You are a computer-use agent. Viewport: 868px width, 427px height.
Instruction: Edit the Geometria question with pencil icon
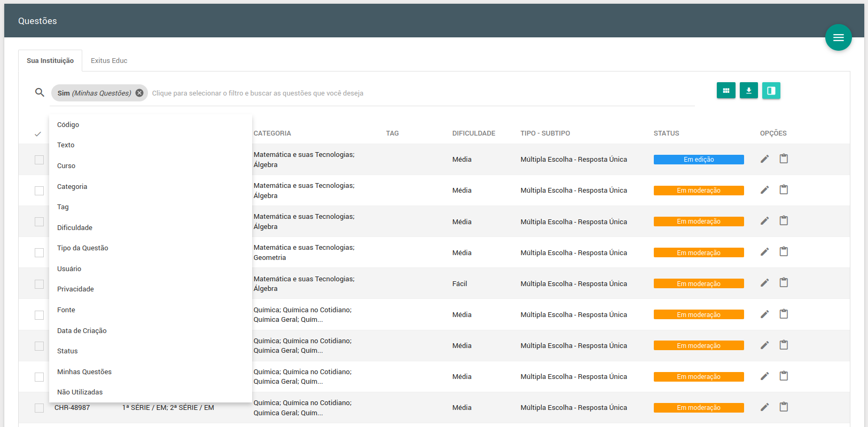pyautogui.click(x=765, y=252)
